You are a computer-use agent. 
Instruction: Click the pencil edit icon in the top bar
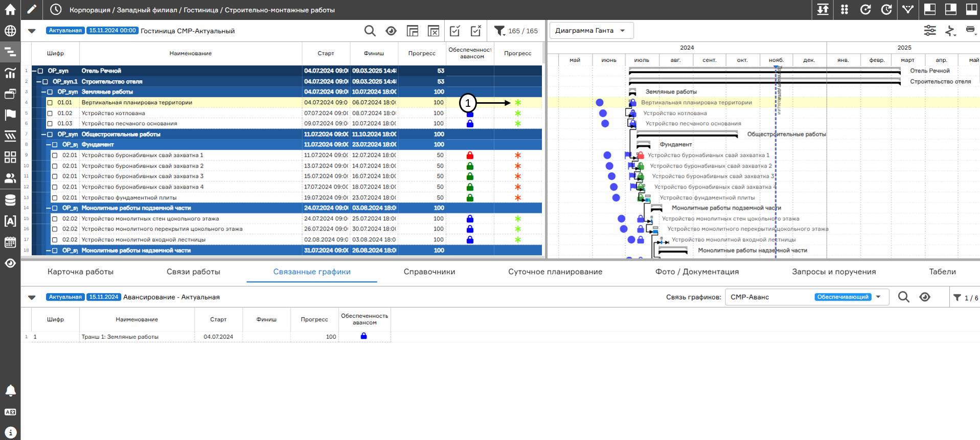32,10
